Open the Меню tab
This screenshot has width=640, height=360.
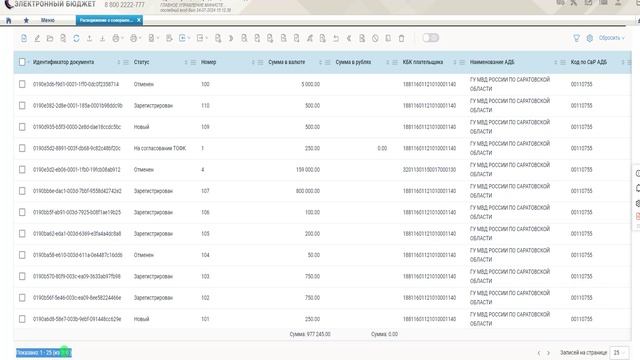(x=48, y=20)
